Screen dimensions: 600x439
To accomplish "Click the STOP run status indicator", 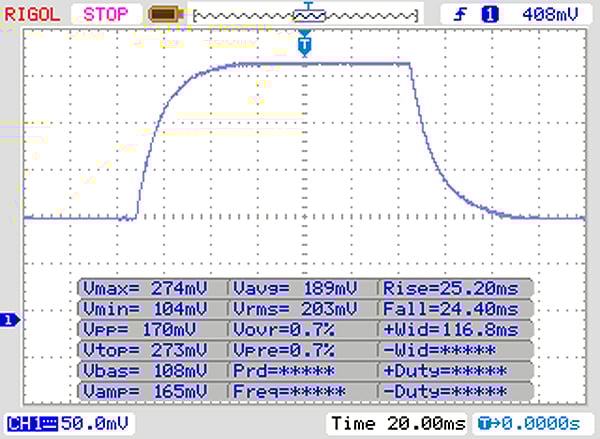I will coord(106,15).
